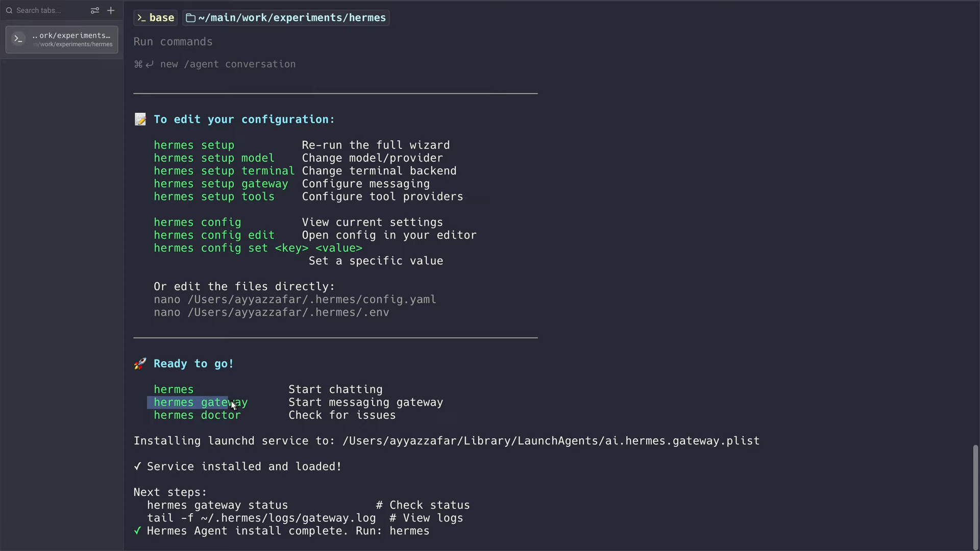Click the launchd plist install path line
The image size is (980, 551).
pyautogui.click(x=447, y=441)
